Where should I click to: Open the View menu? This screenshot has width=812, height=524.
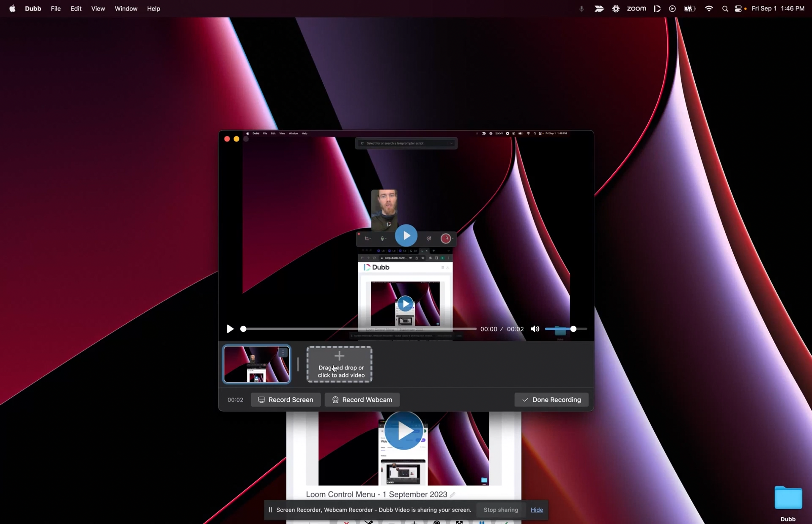point(98,8)
